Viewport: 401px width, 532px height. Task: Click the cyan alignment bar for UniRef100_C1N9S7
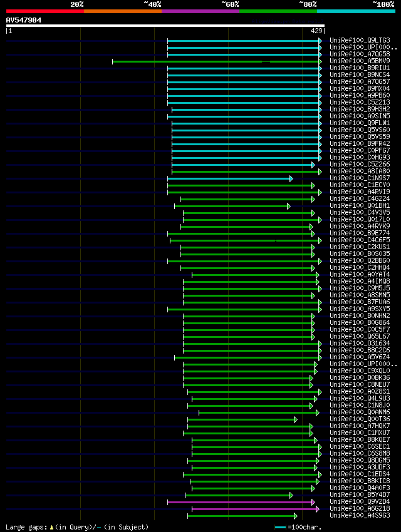click(x=230, y=178)
